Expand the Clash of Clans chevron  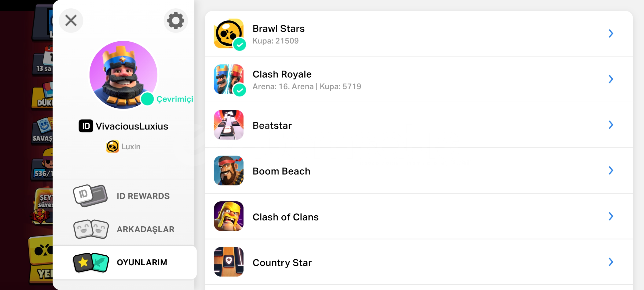(x=611, y=216)
